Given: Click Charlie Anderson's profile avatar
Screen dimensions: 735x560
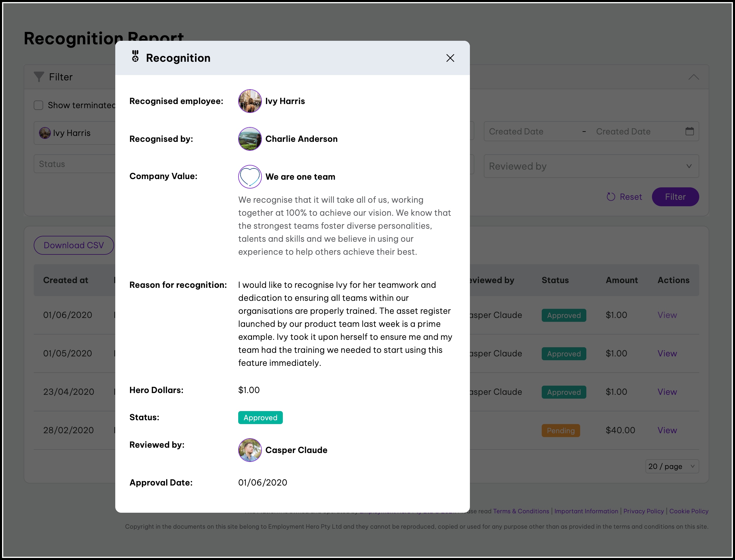Looking at the screenshot, I should point(250,139).
